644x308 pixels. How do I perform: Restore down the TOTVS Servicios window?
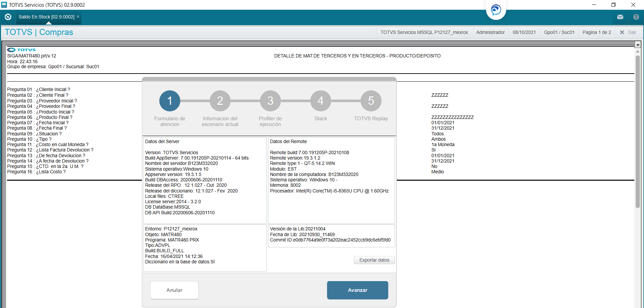[x=613, y=5]
